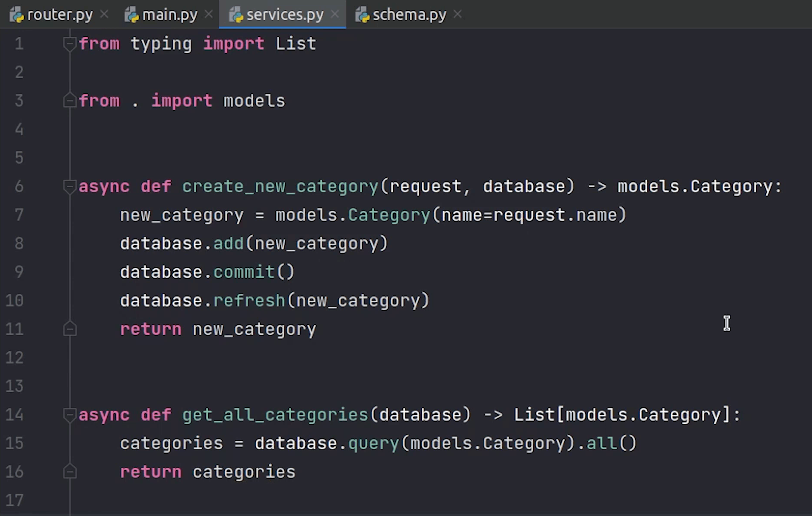Viewport: 812px width, 516px height.
Task: Click line number 9 in the gutter
Action: (x=19, y=272)
